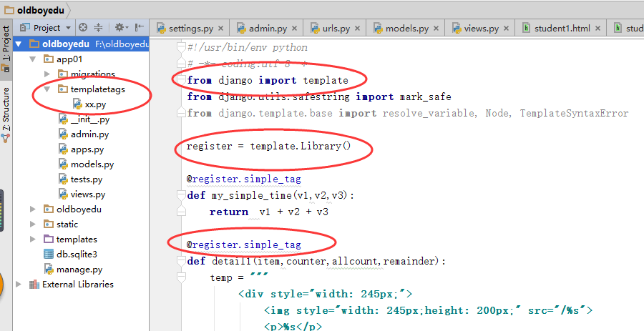Open the 1: Project tool window tab

pos(6,49)
